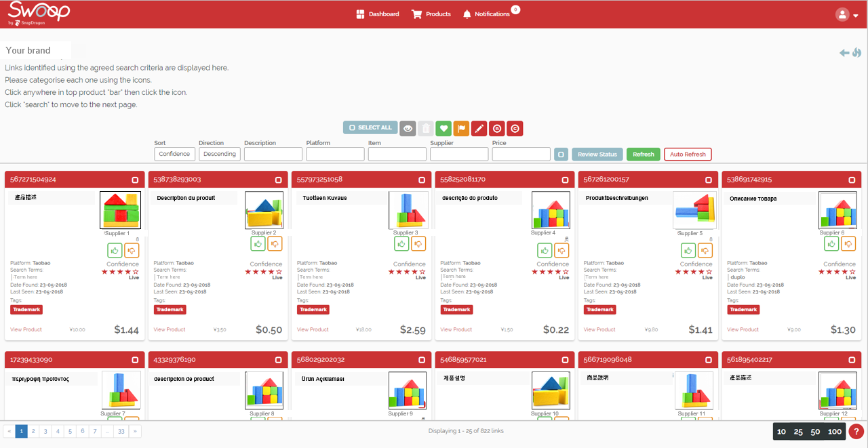The image size is (868, 448).
Task: Go to page 33 in pagination
Action: [x=121, y=431]
